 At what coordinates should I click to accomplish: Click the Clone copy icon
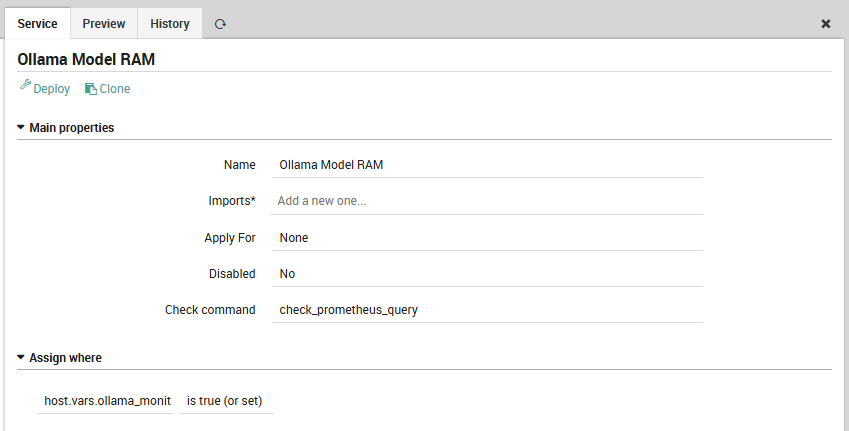91,89
